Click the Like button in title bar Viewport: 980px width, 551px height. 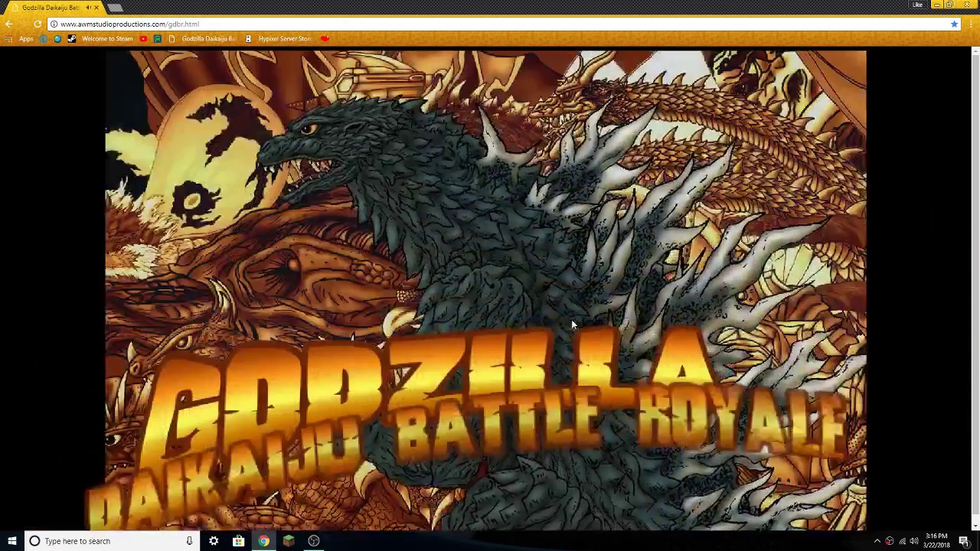(917, 5)
